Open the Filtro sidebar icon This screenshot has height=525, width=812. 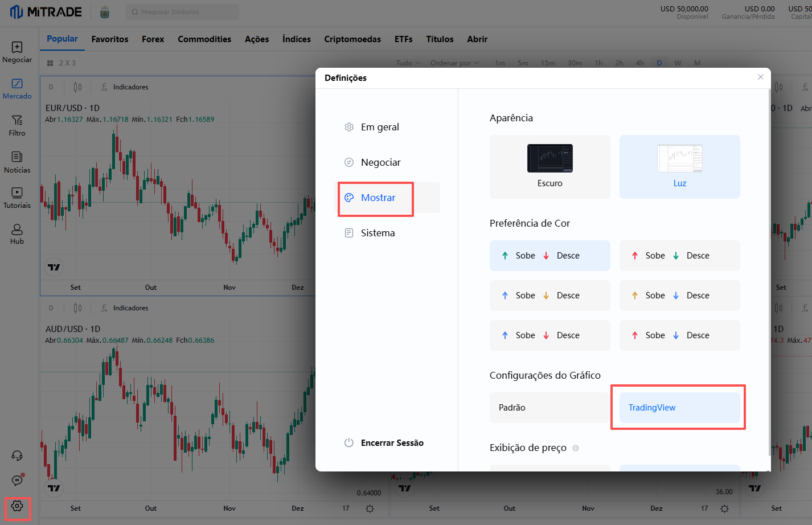pyautogui.click(x=17, y=125)
